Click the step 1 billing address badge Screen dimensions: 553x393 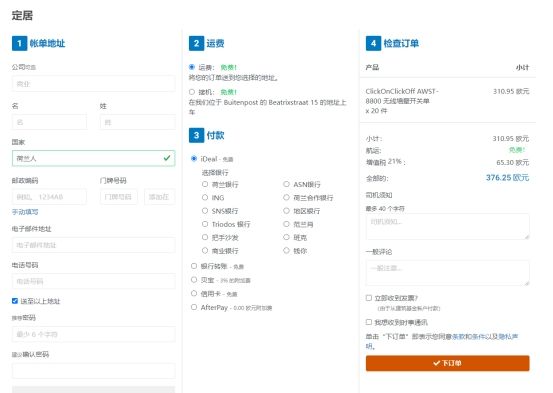coord(19,43)
